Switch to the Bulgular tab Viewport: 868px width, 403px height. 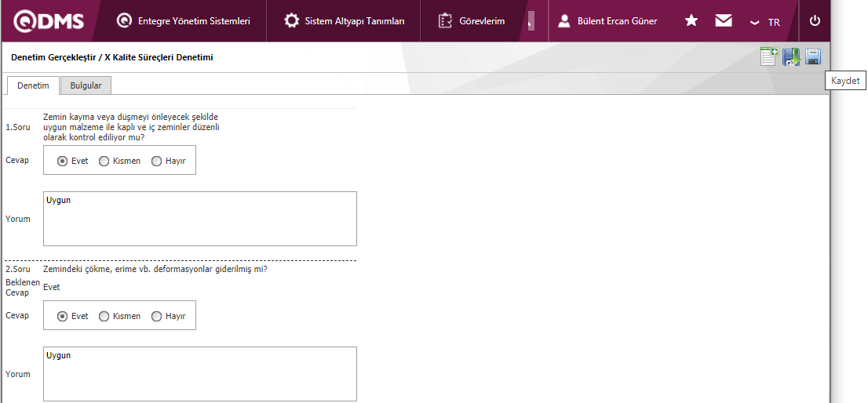click(x=86, y=85)
